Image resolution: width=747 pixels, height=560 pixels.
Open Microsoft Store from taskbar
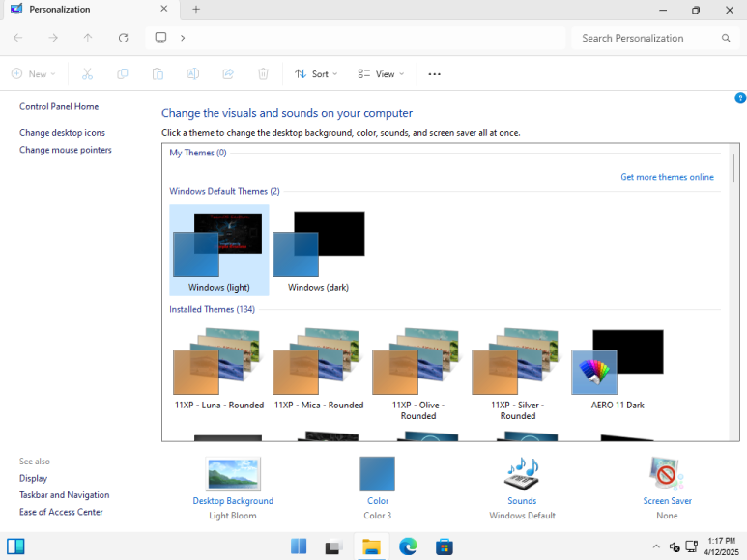click(444, 546)
